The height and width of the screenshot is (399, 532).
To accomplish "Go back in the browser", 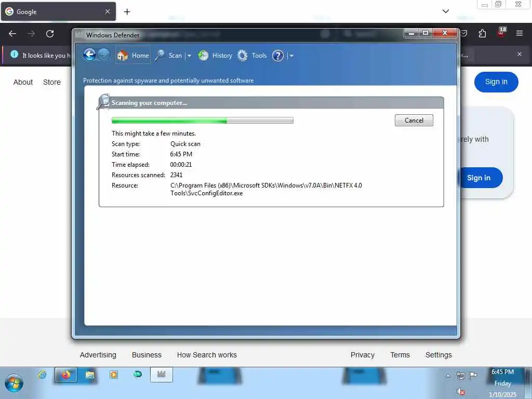I will [x=12, y=34].
